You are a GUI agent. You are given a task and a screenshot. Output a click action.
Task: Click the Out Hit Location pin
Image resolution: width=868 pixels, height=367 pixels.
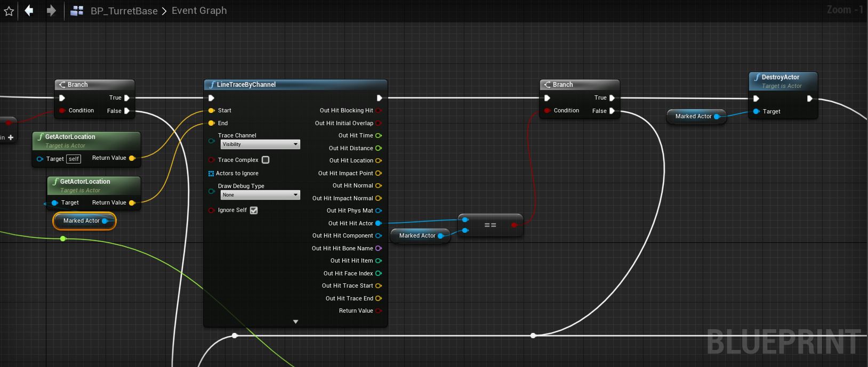(x=379, y=160)
